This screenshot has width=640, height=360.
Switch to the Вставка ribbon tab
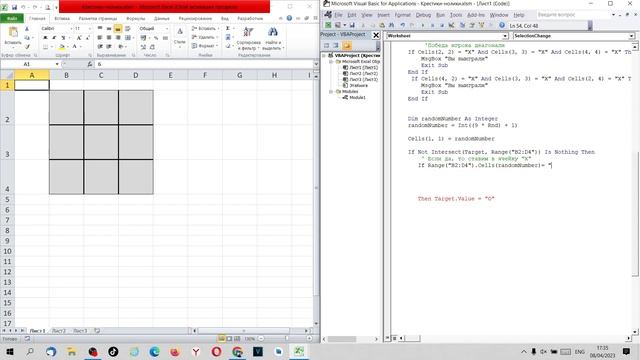[62, 18]
